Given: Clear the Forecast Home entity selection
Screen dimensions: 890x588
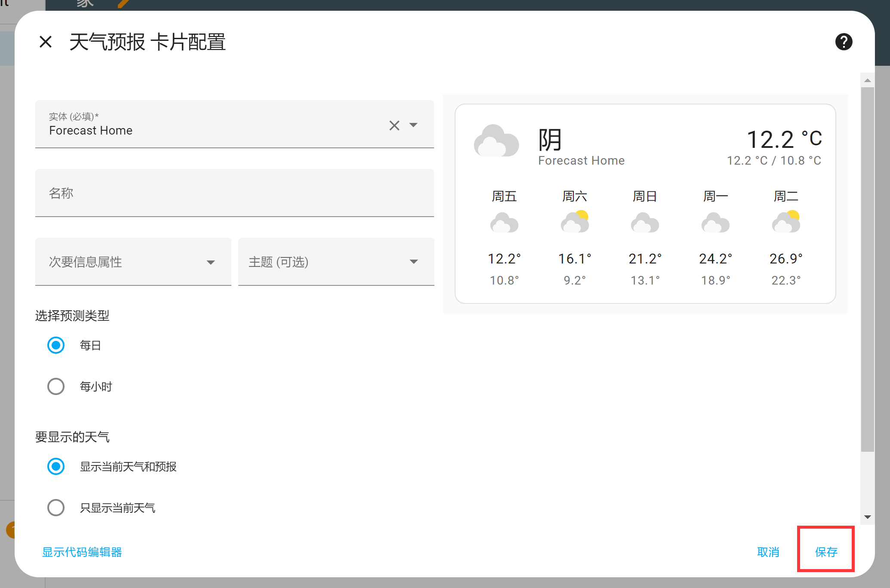Looking at the screenshot, I should click(x=394, y=126).
